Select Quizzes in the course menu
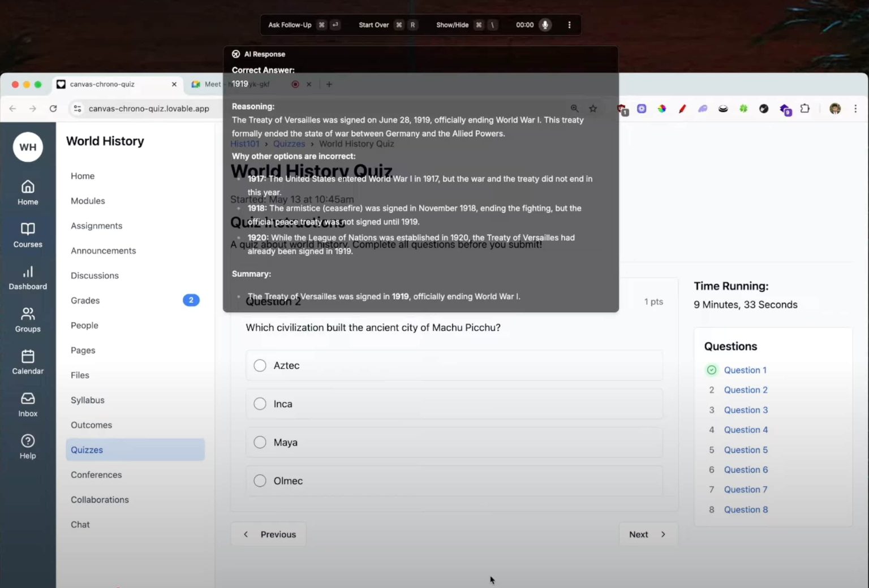Viewport: 869px width, 588px height. [87, 449]
